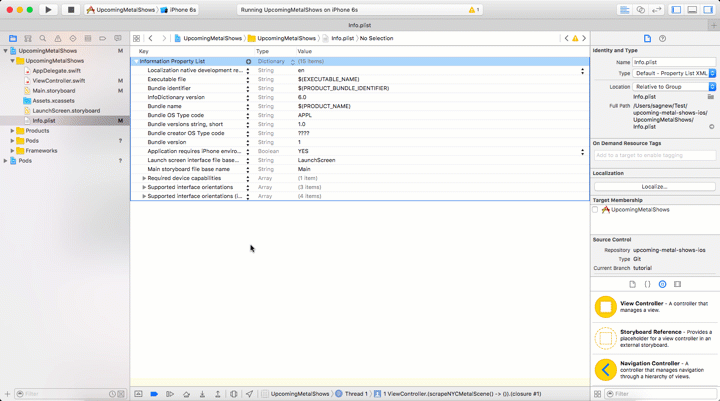Toggle the utilities panel visibility
The image size is (720, 401).
point(708,10)
